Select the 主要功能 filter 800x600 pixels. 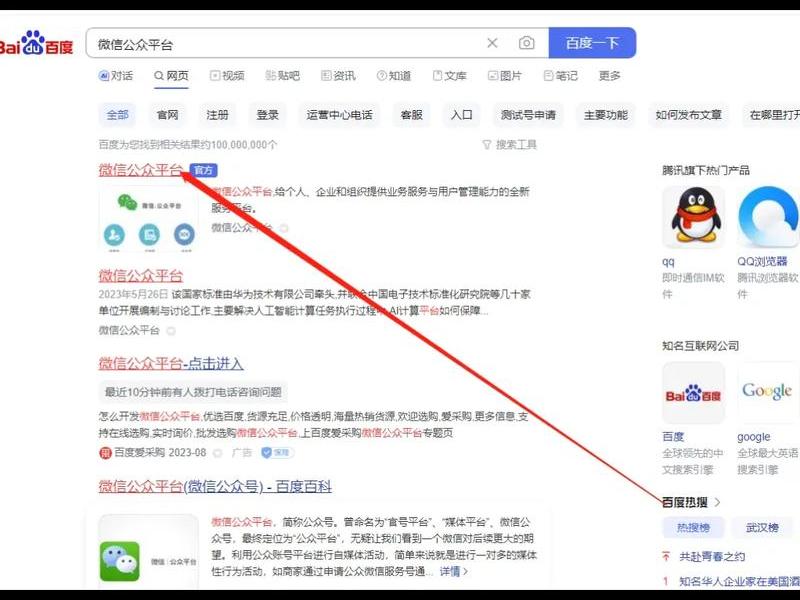(x=606, y=115)
